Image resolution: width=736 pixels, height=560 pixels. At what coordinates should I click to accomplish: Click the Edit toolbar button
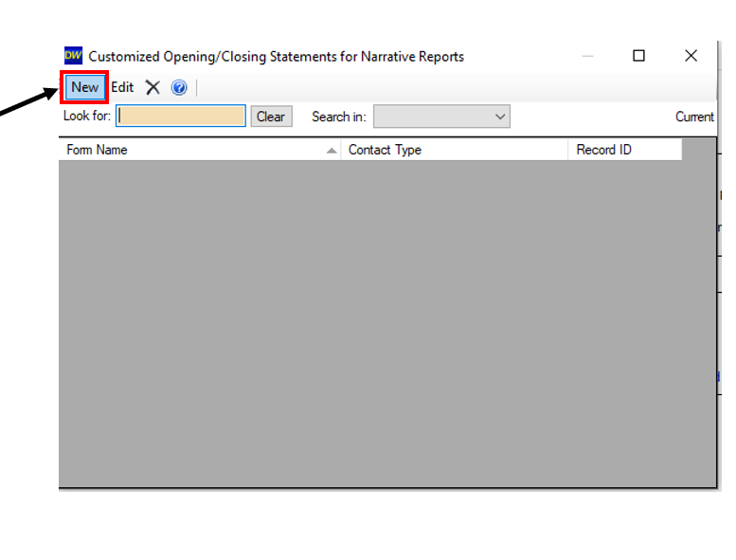coord(122,87)
